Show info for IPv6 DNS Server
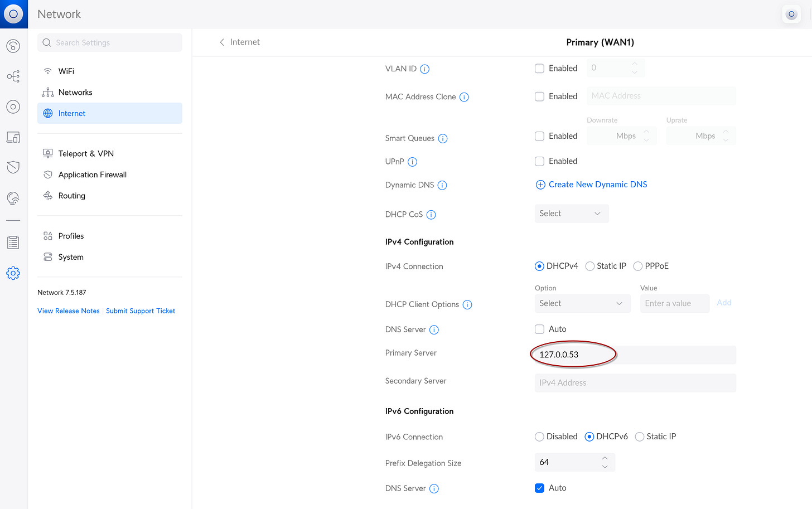This screenshot has width=812, height=509. tap(434, 489)
